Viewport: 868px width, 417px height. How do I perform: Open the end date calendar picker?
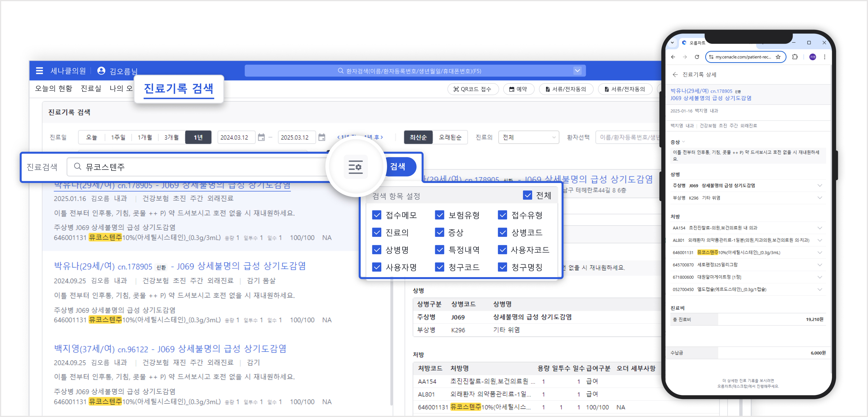pos(322,138)
